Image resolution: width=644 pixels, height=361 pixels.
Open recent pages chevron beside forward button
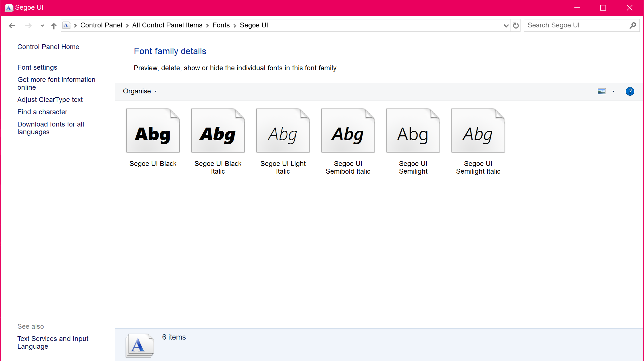[42, 25]
